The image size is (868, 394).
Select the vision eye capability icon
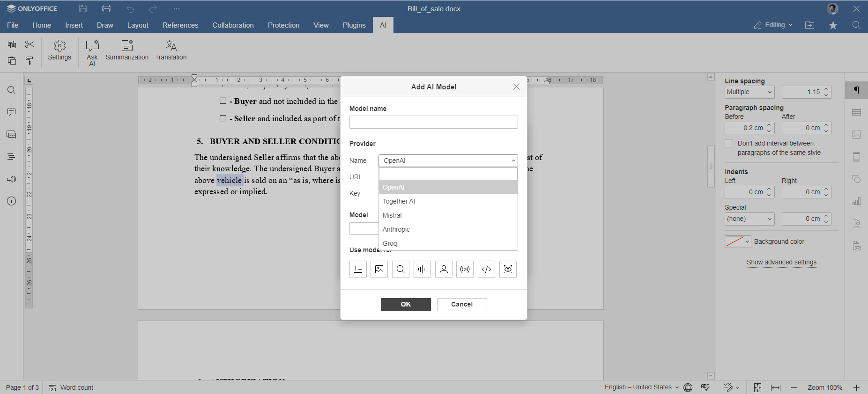tap(508, 269)
